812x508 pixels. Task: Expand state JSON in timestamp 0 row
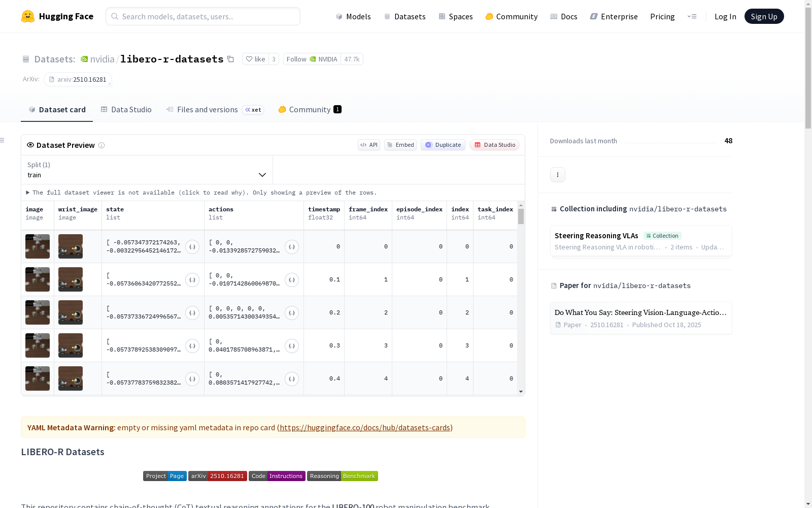click(x=192, y=247)
